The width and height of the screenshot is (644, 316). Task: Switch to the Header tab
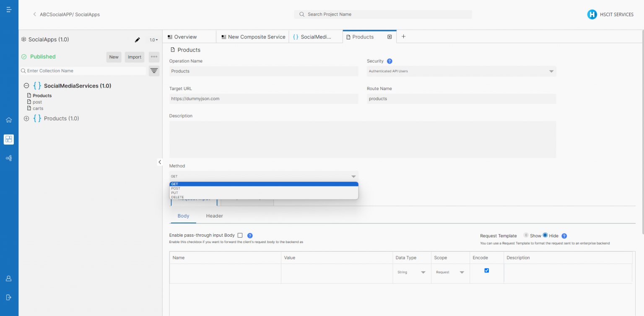(x=214, y=216)
